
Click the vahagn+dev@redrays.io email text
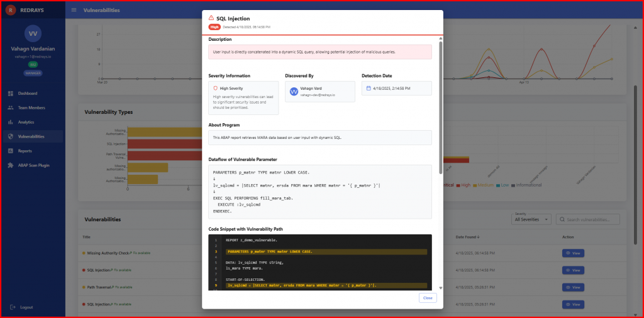click(318, 95)
